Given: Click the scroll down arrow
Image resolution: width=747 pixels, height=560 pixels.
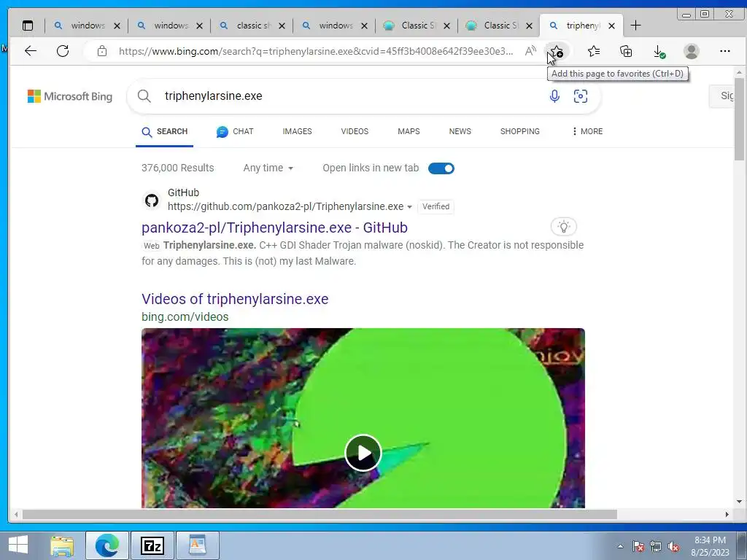Looking at the screenshot, I should click(x=739, y=502).
